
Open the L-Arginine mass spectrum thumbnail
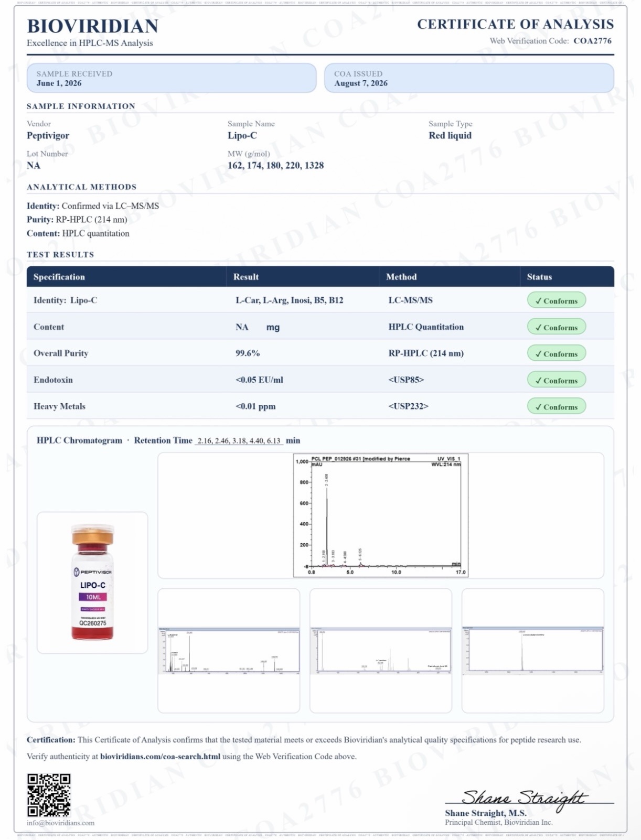point(229,650)
